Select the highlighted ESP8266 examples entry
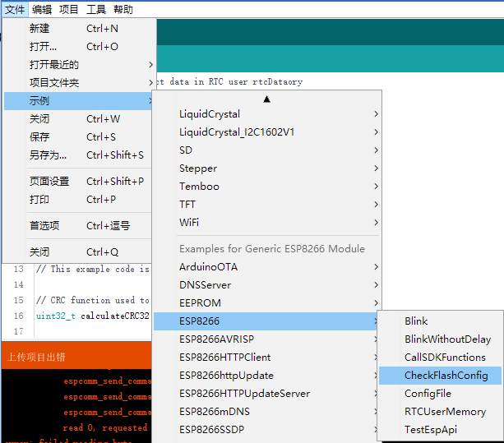The width and height of the screenshot is (504, 443). (x=266, y=321)
